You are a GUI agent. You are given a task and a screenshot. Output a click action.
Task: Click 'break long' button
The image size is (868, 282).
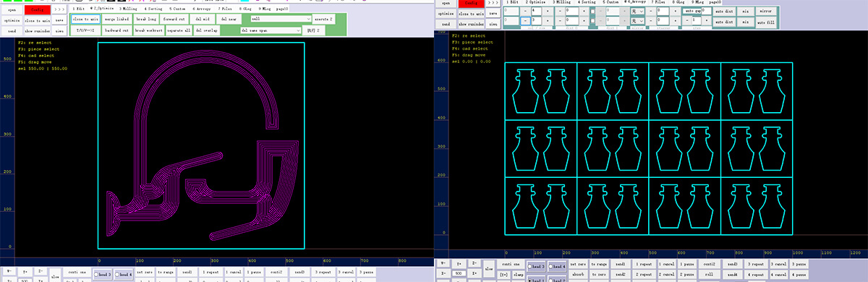145,19
